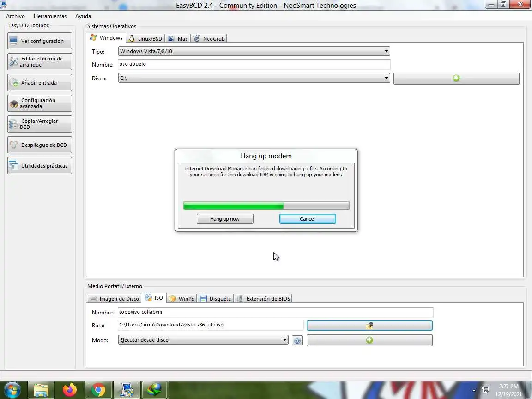Click Hang up now button
Screen dimensions: 532x399
[x=225, y=219]
